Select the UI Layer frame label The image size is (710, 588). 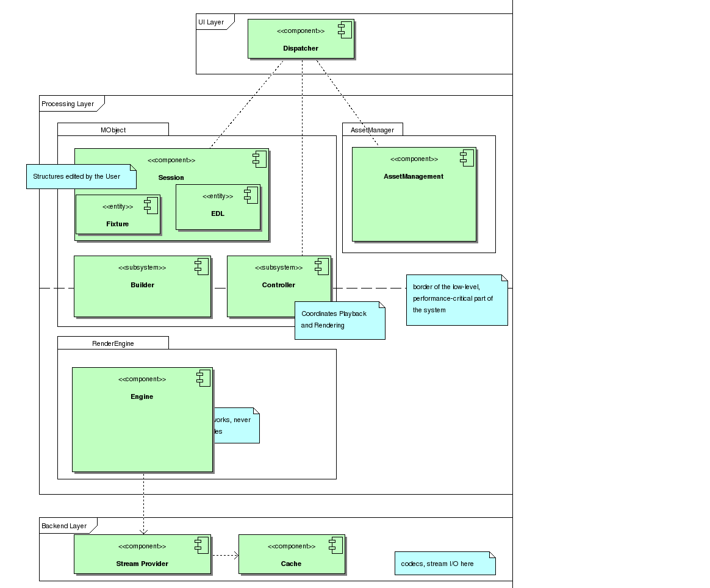coord(211,22)
